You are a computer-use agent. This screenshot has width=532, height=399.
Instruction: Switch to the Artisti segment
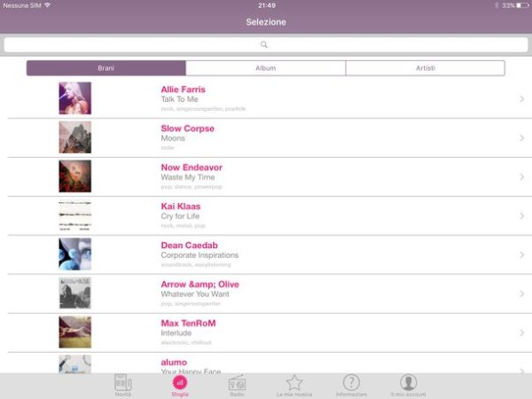pos(425,68)
